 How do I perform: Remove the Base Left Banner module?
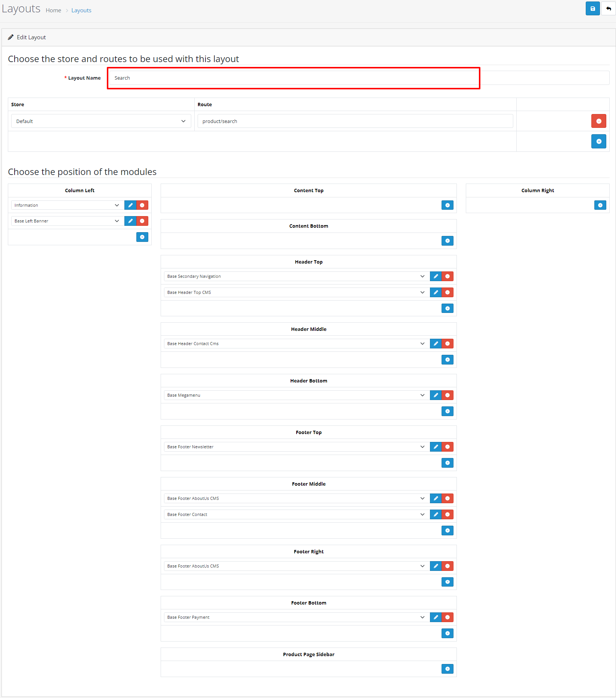142,221
